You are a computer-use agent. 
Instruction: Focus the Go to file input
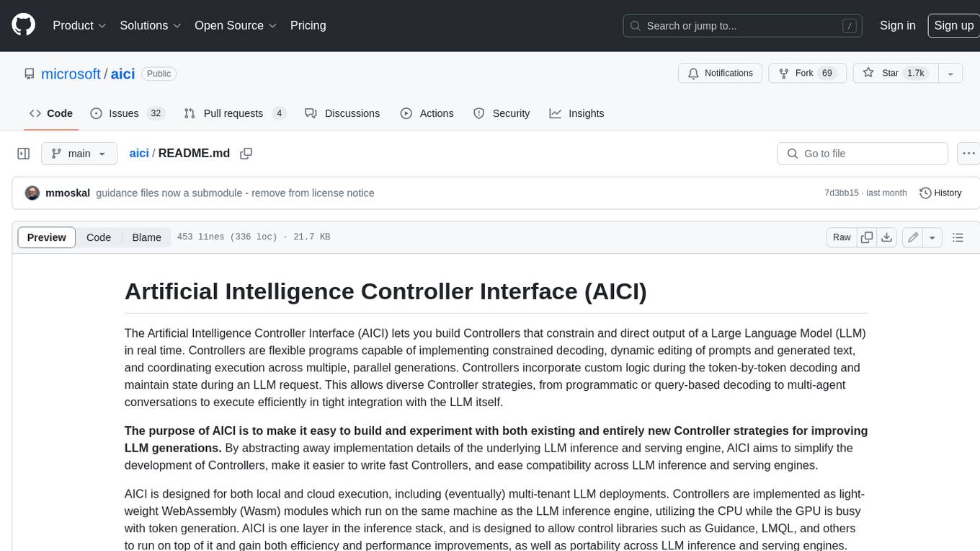pyautogui.click(x=863, y=154)
